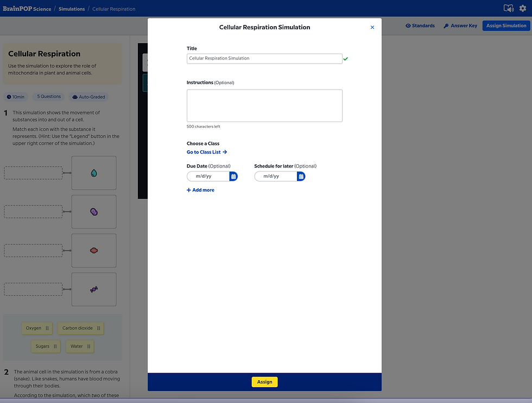Click the 10min clock badge
This screenshot has height=403, width=532.
(x=16, y=97)
